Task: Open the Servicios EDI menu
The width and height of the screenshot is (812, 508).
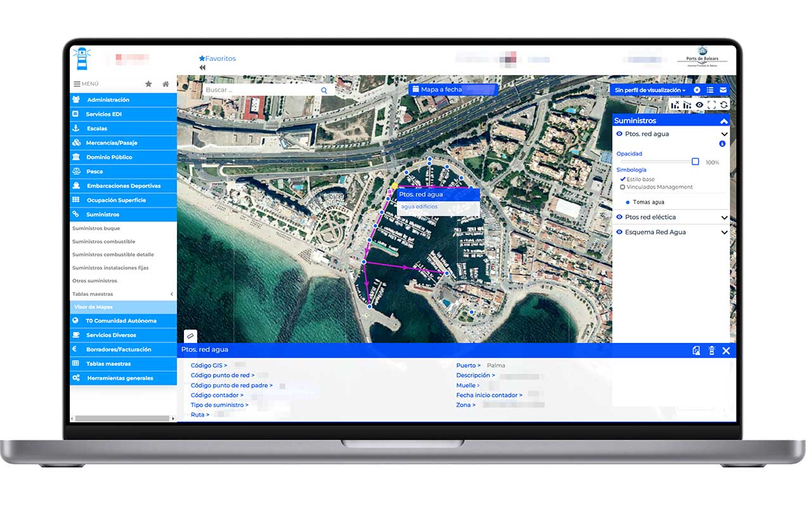Action: pos(123,114)
